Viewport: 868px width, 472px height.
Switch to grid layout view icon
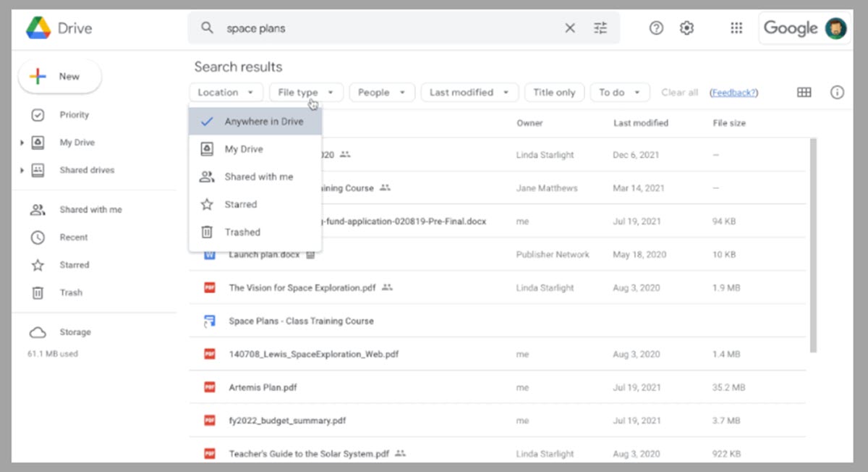tap(804, 93)
